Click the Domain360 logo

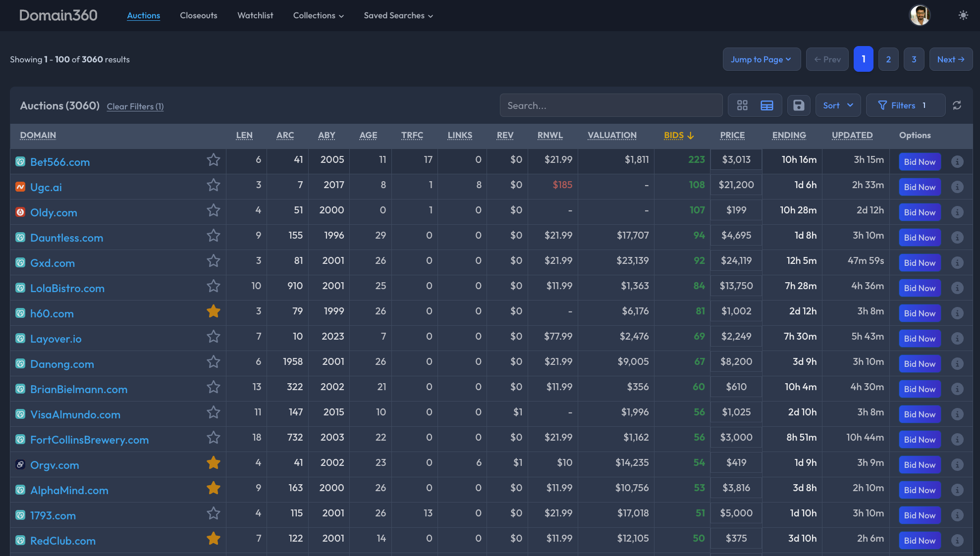[x=58, y=15]
